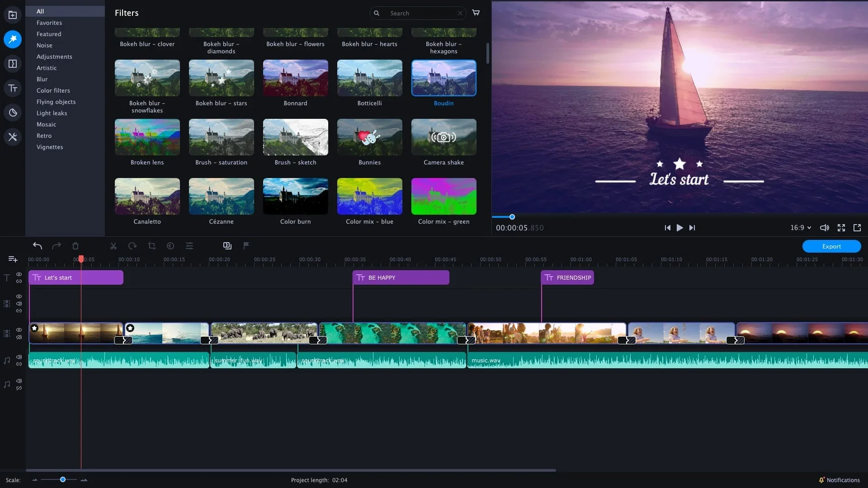Open the Titles panel

coord(13,88)
